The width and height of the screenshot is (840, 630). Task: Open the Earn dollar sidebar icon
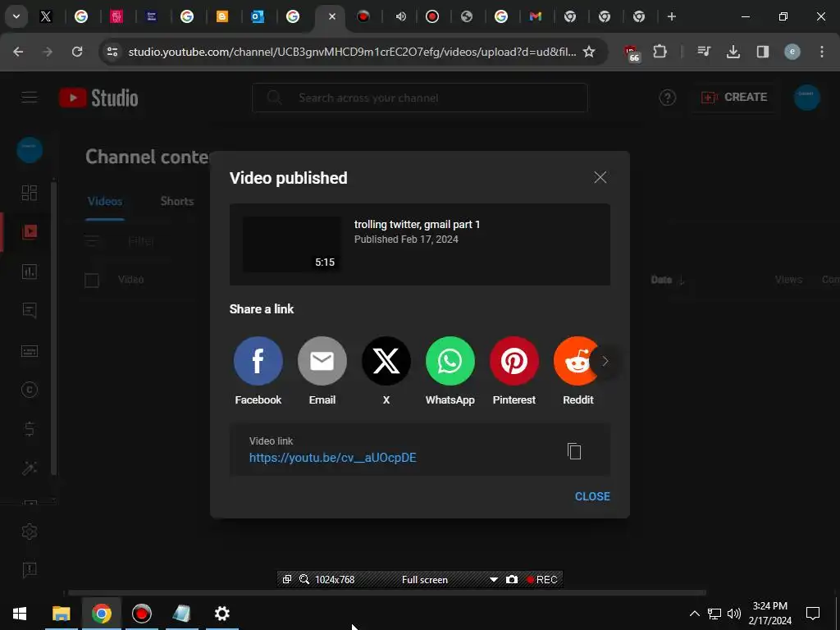[30, 429]
